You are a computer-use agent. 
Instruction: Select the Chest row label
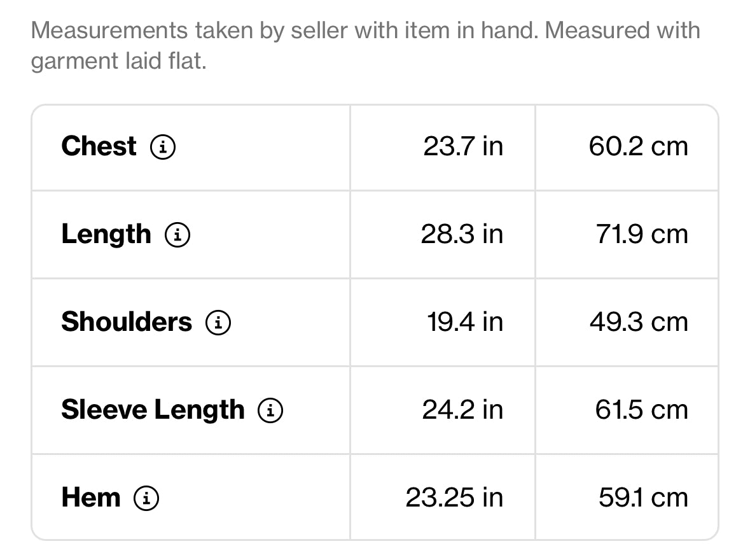99,146
